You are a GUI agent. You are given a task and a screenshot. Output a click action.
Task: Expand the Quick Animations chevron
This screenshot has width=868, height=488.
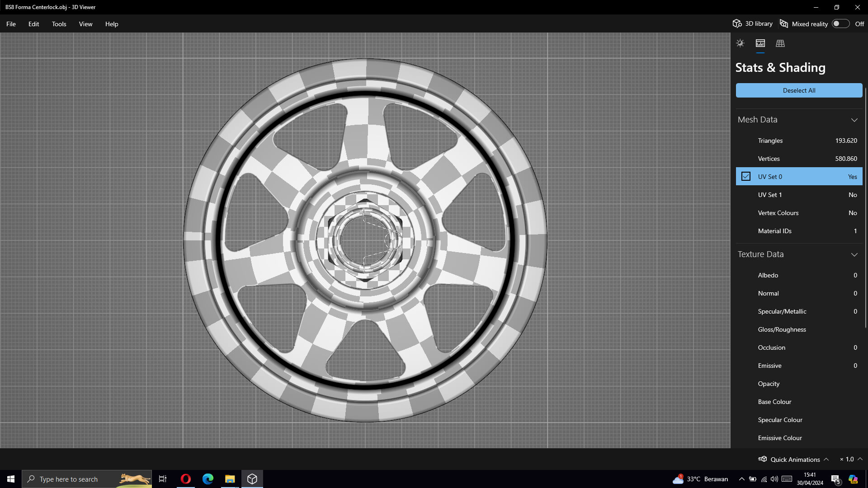(826, 459)
